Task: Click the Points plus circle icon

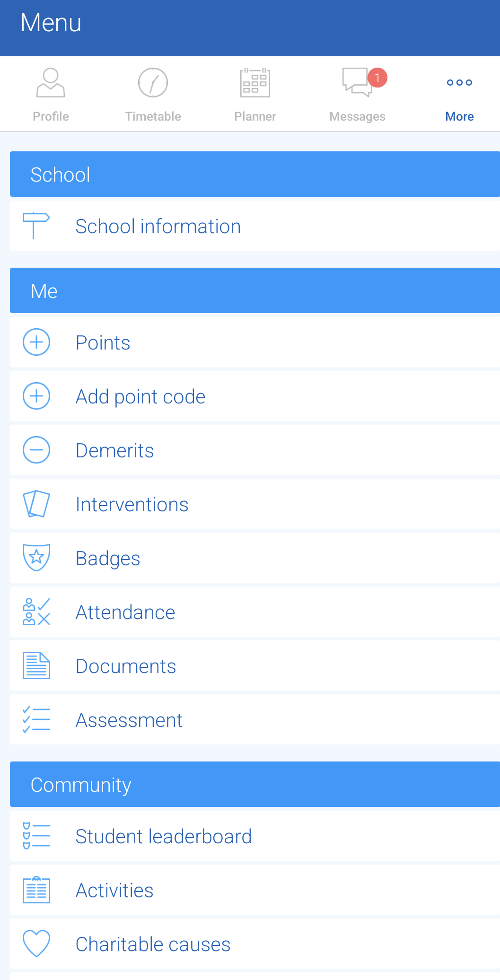Action: point(36,342)
